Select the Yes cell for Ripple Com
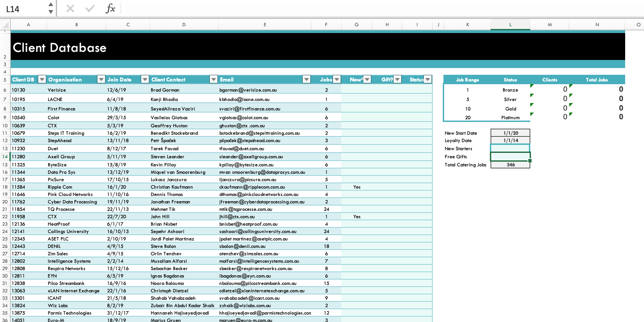The height and width of the screenshot is (322, 644). point(357,187)
